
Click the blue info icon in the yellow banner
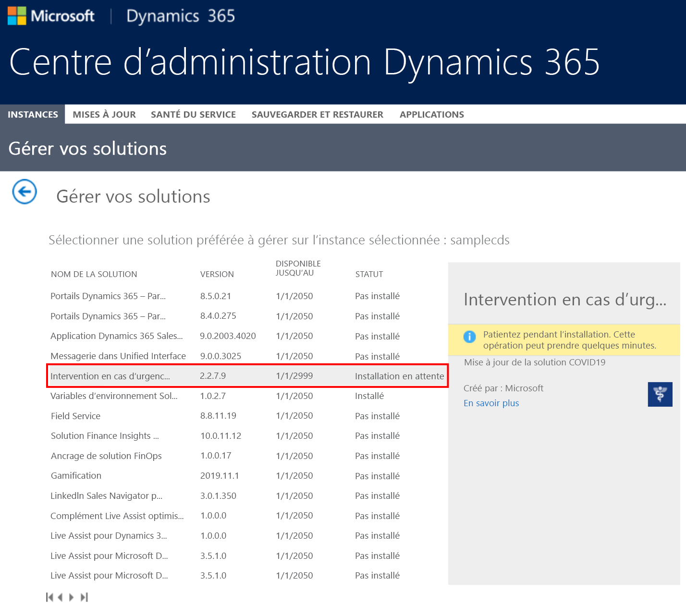tap(469, 337)
